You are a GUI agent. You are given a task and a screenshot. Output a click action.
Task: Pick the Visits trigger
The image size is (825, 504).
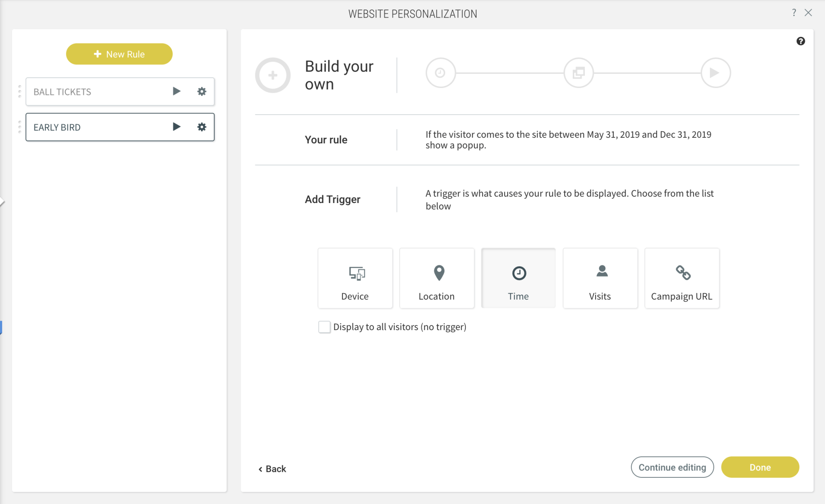pyautogui.click(x=600, y=278)
